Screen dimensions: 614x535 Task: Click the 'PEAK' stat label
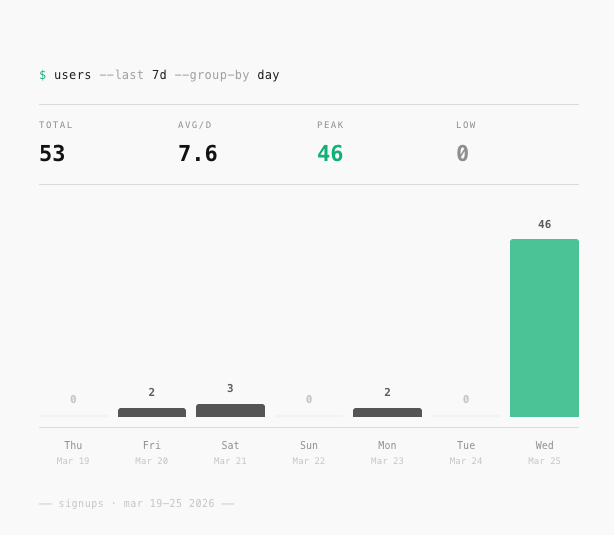(x=330, y=125)
